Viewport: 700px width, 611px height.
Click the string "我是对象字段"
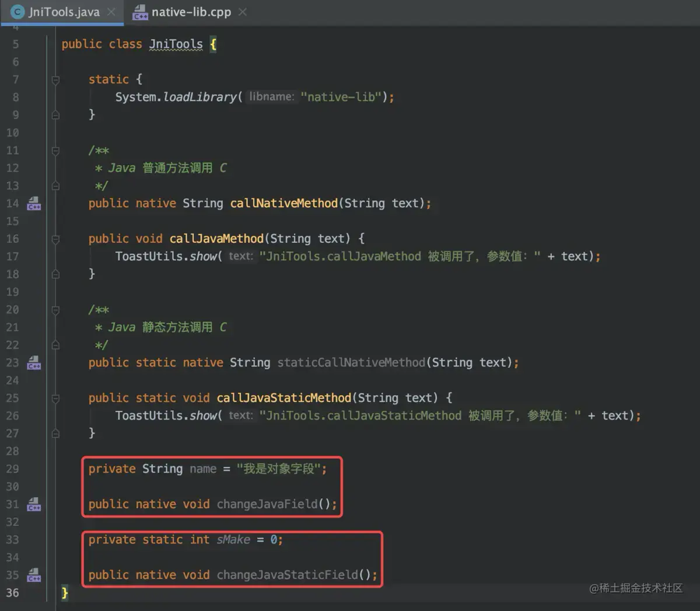click(278, 469)
